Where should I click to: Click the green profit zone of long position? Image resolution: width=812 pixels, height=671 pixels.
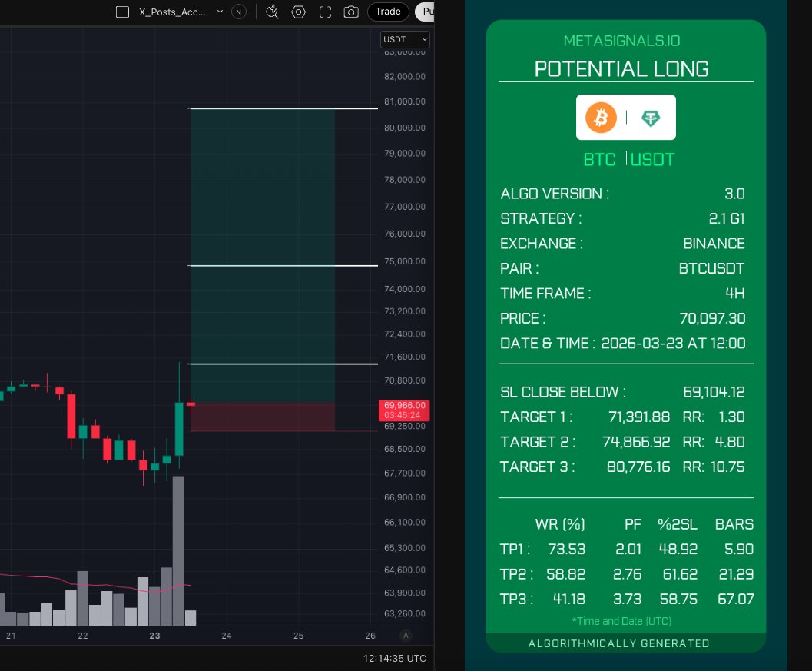(x=262, y=255)
